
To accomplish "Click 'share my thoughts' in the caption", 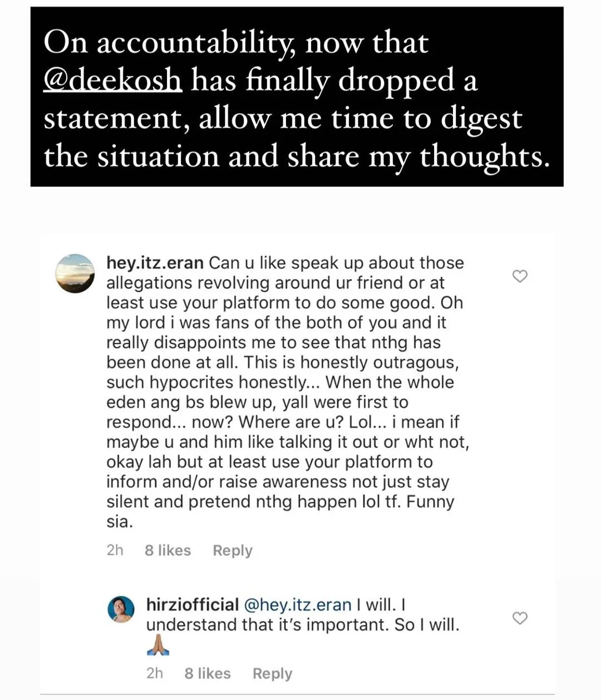I will coord(417,156).
